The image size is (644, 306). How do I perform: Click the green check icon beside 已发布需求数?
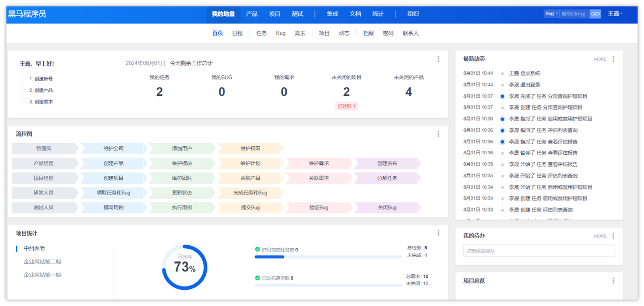pos(257,278)
